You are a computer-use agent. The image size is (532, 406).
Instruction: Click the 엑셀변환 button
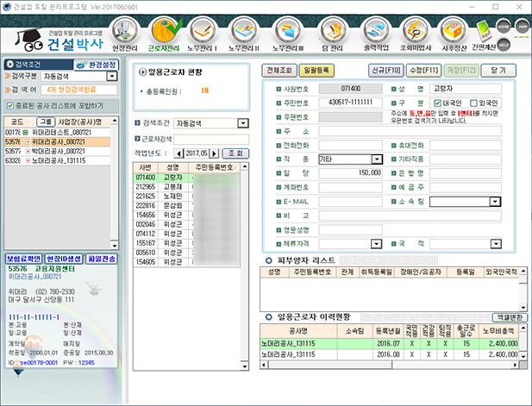point(510,317)
